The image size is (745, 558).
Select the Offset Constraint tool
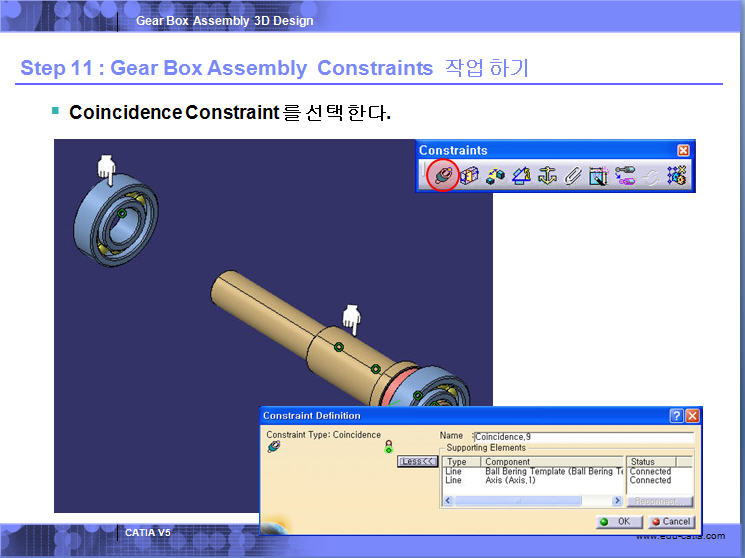coord(495,176)
